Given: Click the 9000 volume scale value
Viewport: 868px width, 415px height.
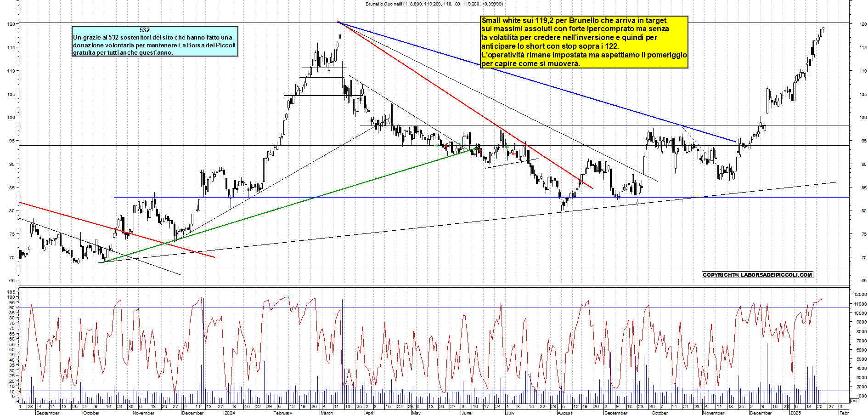Looking at the screenshot, I should [861, 322].
